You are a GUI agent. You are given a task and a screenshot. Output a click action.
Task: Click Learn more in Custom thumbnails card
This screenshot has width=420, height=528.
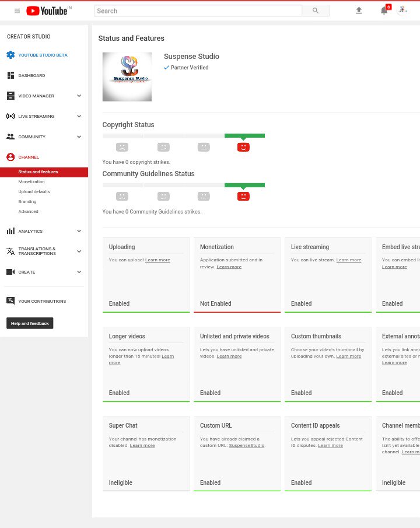[349, 356]
